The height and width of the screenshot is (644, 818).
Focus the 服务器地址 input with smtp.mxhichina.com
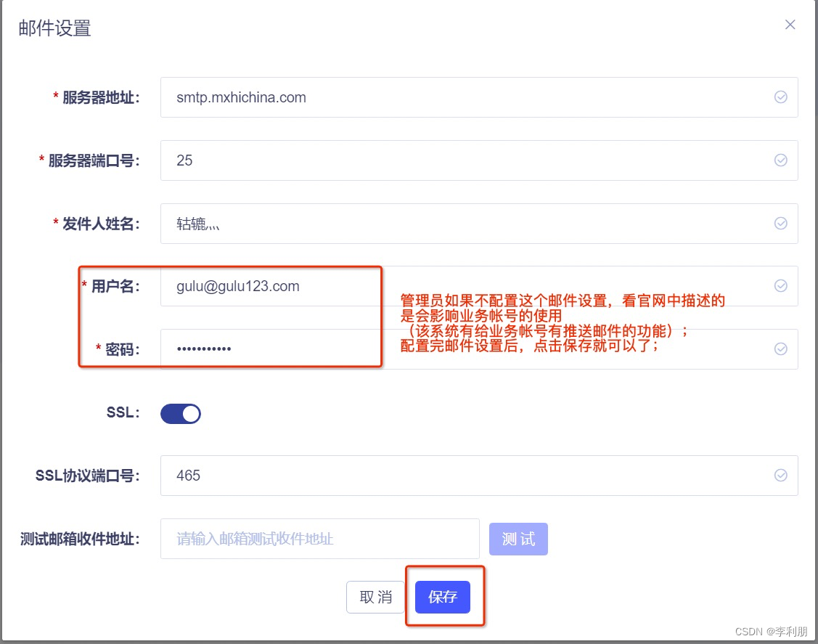tap(479, 97)
